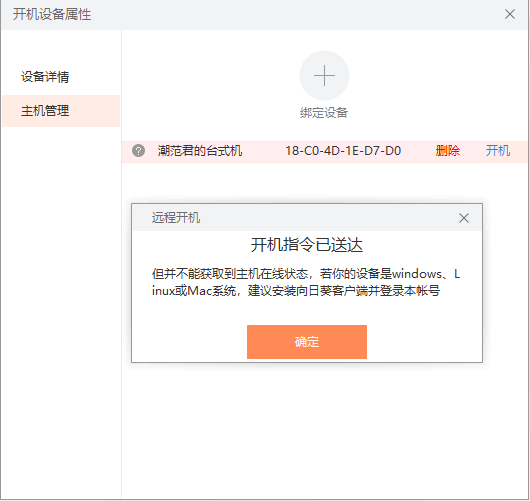Click the 绑定设备 label

point(324,113)
